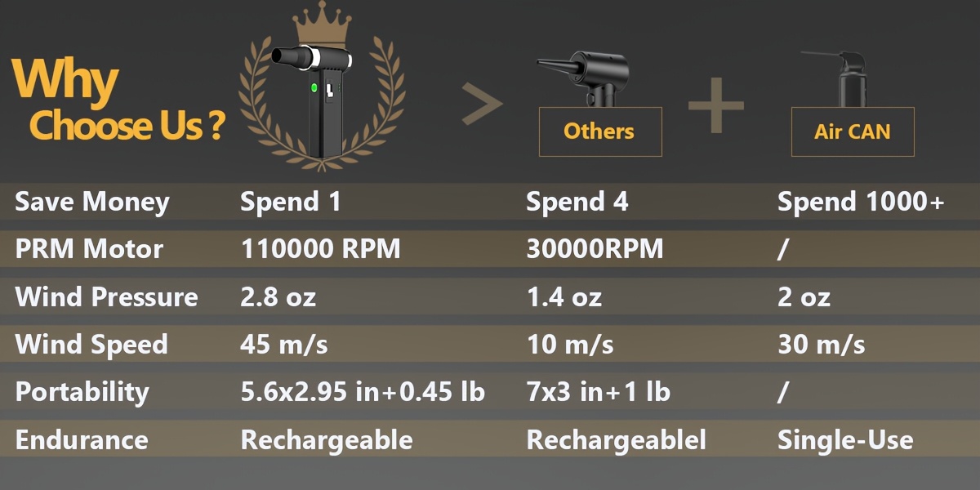Image resolution: width=980 pixels, height=490 pixels.
Task: Select the Endurance row label
Action: tap(82, 441)
